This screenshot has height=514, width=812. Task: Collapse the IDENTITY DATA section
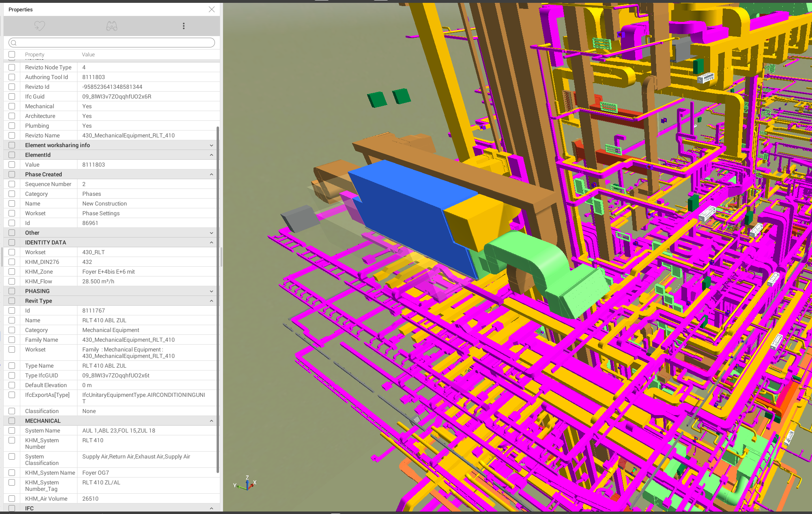click(211, 242)
